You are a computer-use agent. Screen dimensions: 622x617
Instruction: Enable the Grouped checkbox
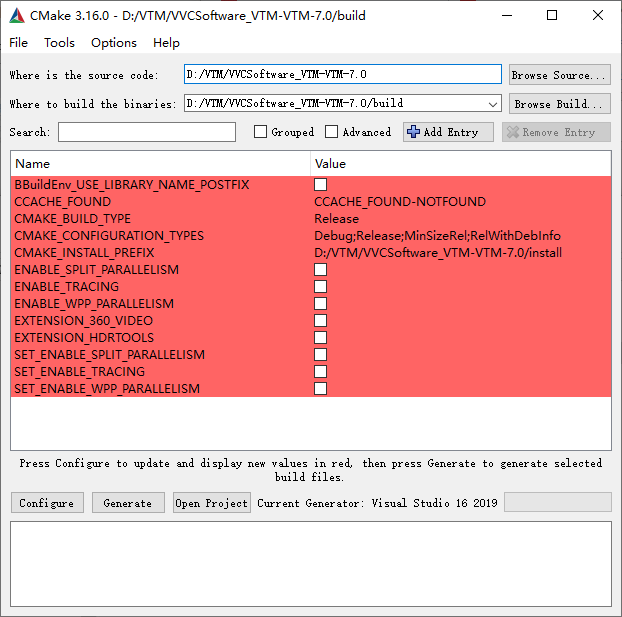(260, 132)
